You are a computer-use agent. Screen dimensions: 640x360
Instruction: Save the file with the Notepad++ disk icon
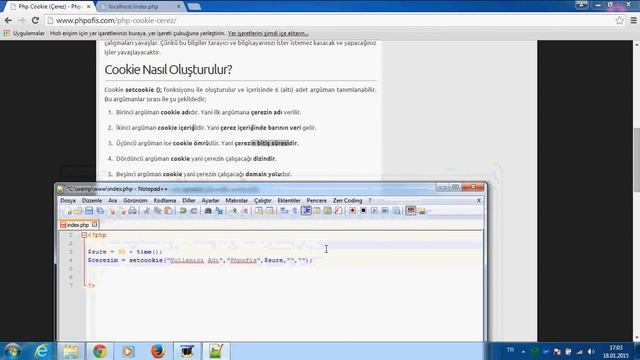click(x=89, y=211)
